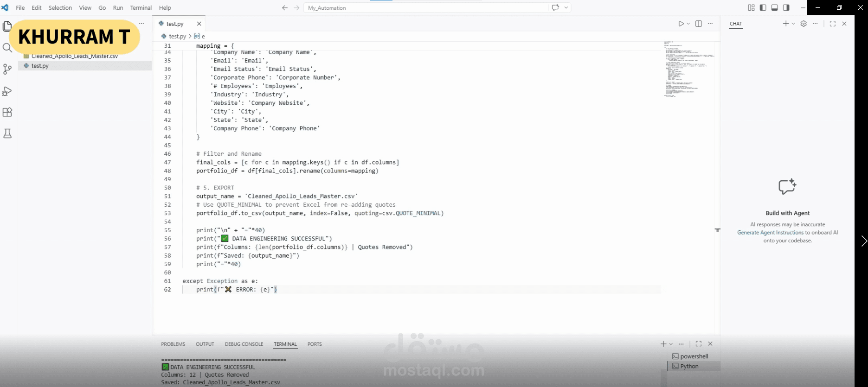Open the Run menu
Image resolution: width=868 pixels, height=387 pixels.
118,8
